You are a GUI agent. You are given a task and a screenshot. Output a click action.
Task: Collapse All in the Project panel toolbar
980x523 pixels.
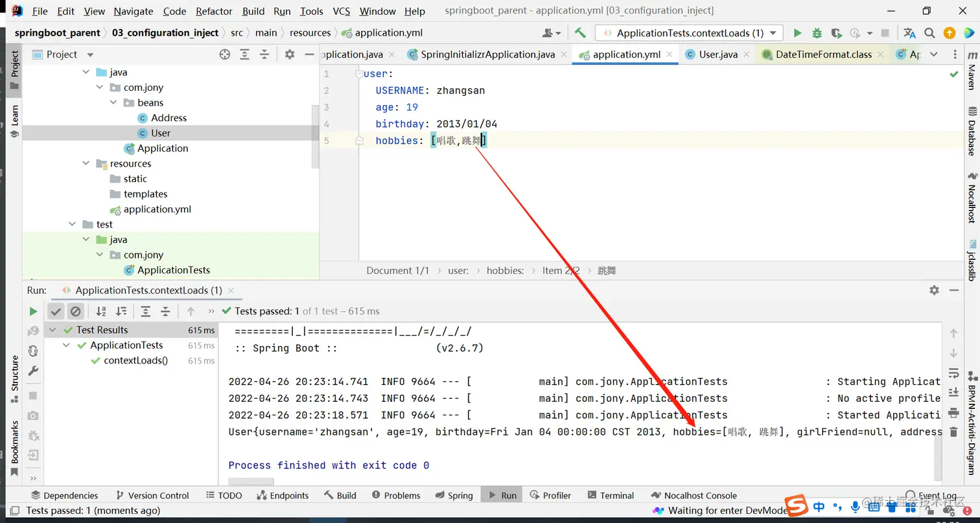tap(263, 54)
